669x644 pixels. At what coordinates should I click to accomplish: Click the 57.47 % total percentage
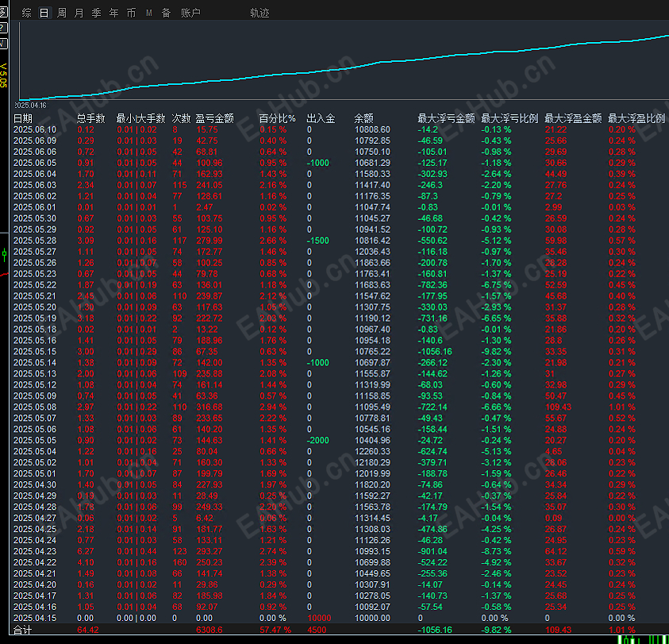275,630
